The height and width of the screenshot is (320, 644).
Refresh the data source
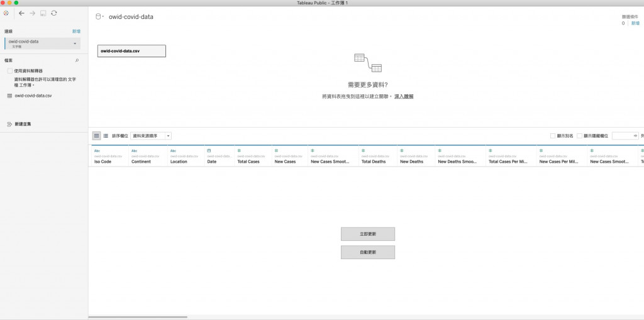point(54,13)
